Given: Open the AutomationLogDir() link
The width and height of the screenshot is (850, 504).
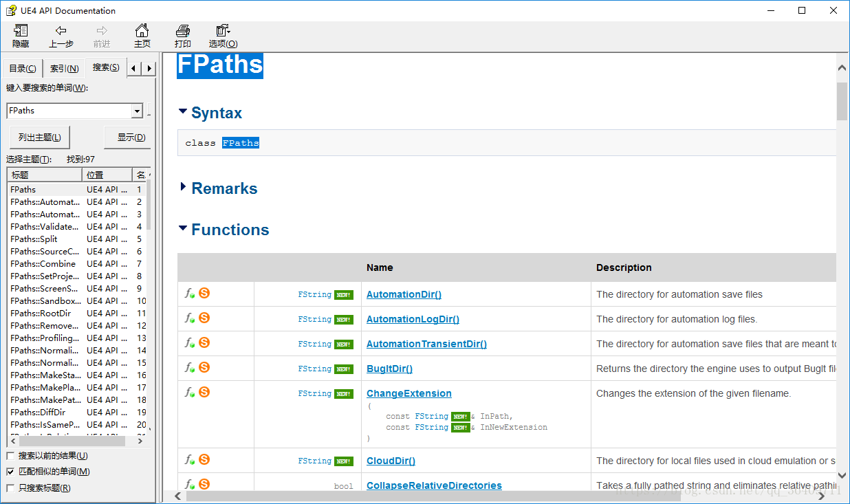Looking at the screenshot, I should 413,319.
